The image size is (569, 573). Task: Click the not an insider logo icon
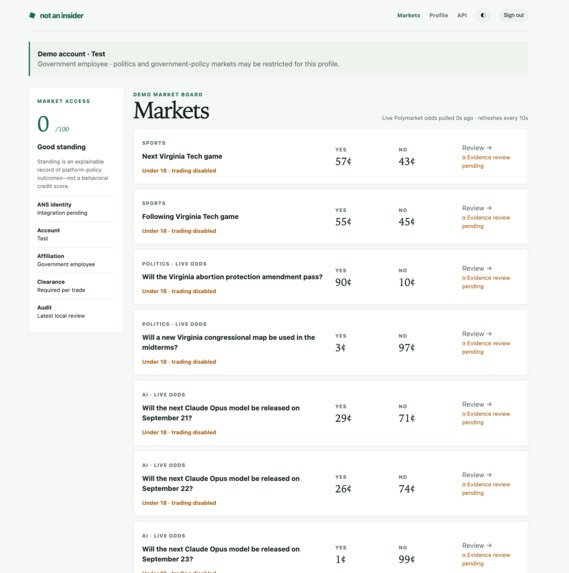pyautogui.click(x=32, y=15)
